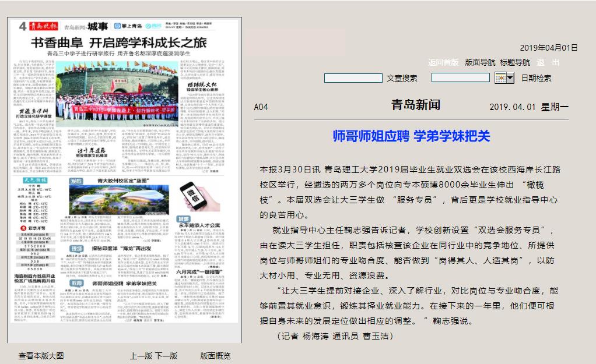Go to 上一版 previous page
This screenshot has height=364, width=596.
(141, 356)
